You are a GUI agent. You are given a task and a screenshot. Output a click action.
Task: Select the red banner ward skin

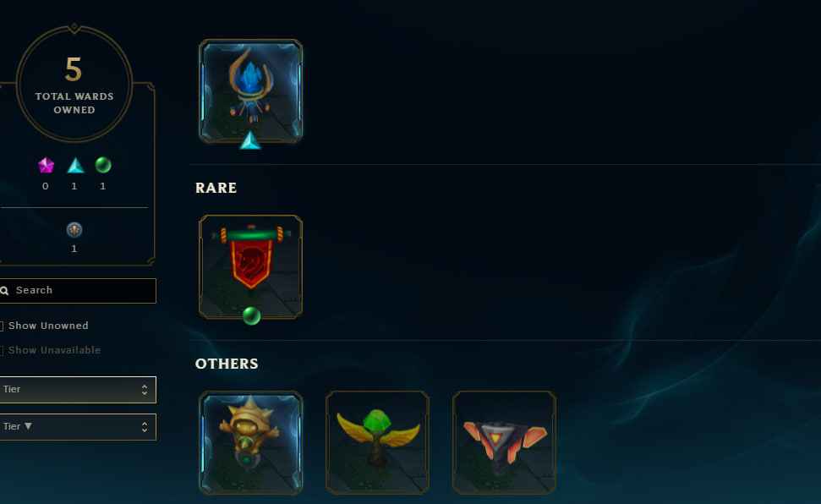pyautogui.click(x=250, y=266)
